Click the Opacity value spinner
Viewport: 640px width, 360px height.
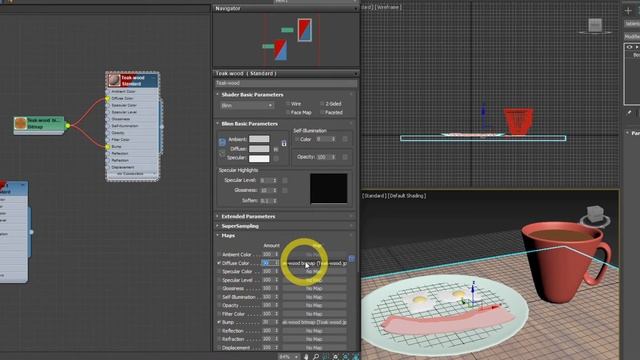click(x=333, y=157)
